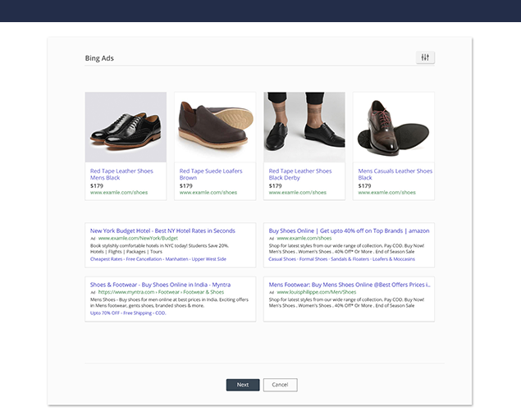The image size is (521, 420).
Task: Click the hotel ad description starting 'Book stylishly comfortable'
Action: pos(159,249)
